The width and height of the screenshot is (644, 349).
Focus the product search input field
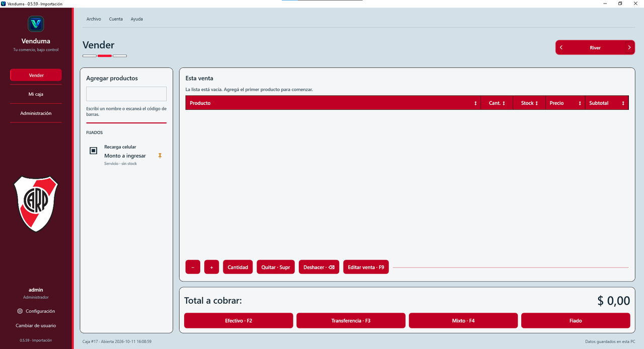[x=126, y=94]
